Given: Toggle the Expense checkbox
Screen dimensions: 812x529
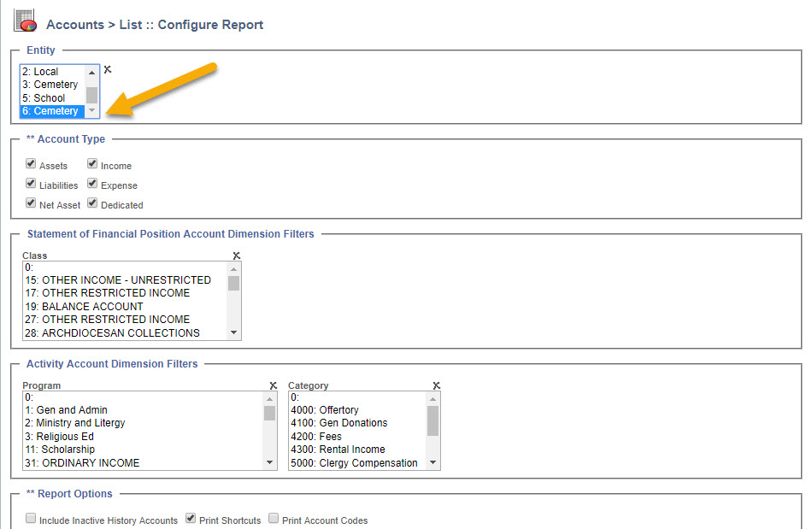Looking at the screenshot, I should (92, 183).
